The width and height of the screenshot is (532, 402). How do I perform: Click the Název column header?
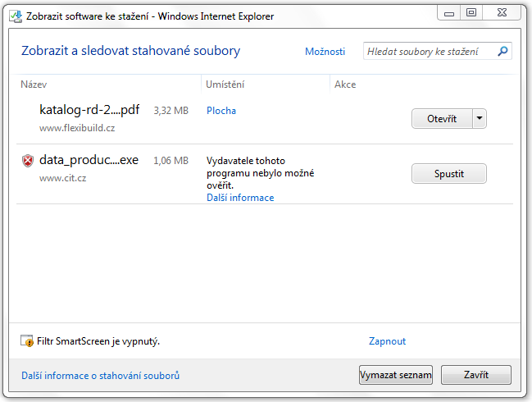point(34,85)
